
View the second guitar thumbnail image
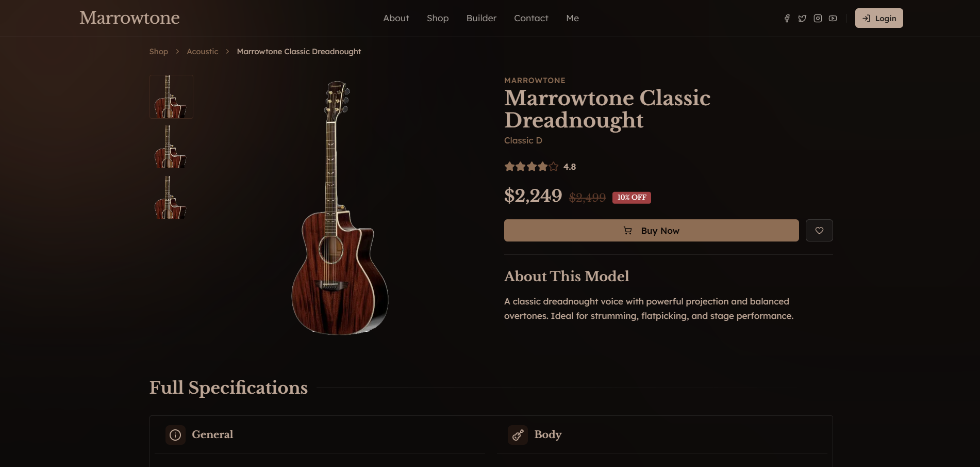(x=171, y=147)
